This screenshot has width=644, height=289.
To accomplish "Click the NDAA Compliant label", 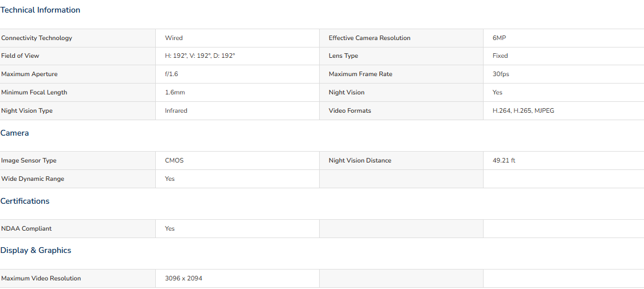I will (x=26, y=229).
